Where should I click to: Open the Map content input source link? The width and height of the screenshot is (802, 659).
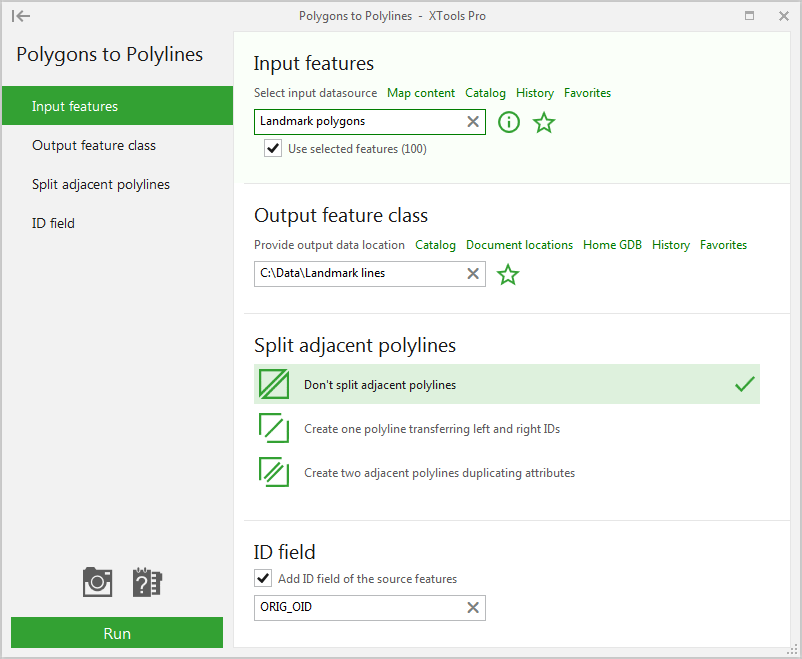tap(421, 93)
